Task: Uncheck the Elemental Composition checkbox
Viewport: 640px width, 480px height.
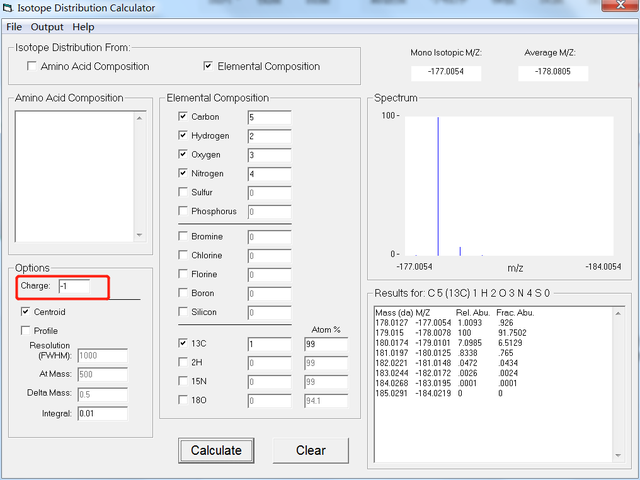Action: point(208,67)
